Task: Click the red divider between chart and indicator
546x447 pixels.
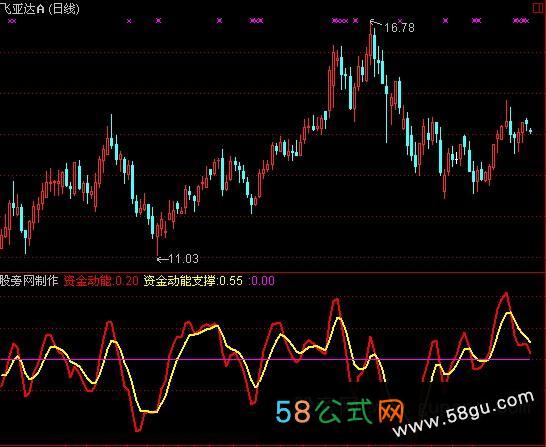Action: click(273, 272)
